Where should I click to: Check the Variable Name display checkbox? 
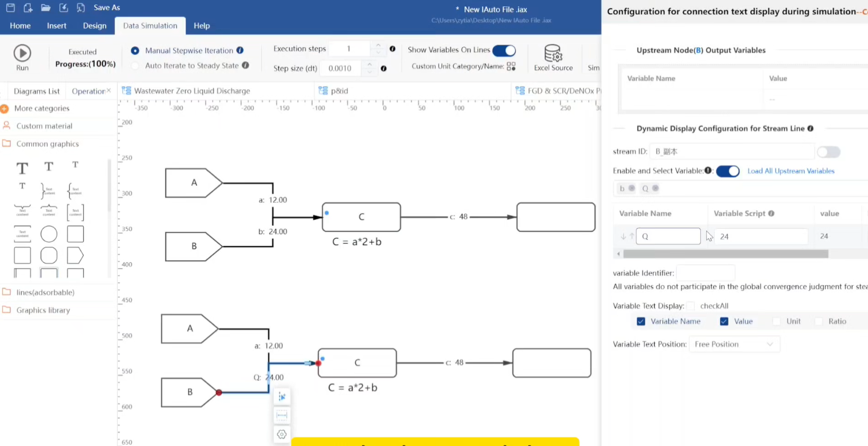click(x=641, y=322)
